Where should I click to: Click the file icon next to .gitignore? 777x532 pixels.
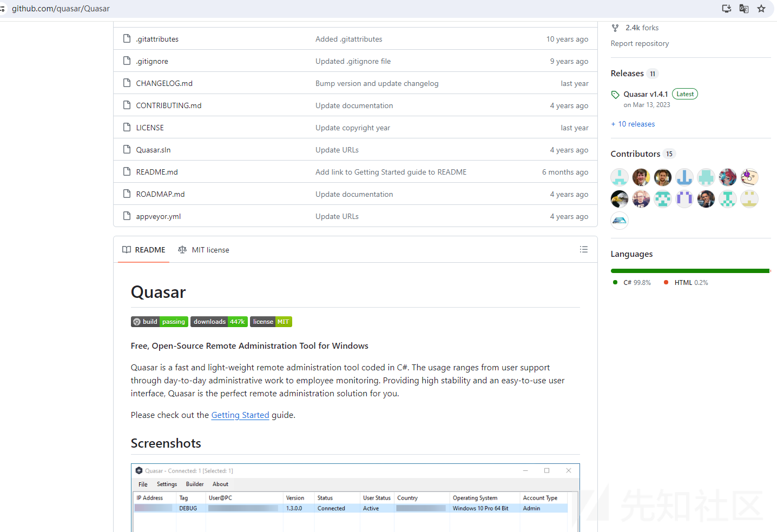127,61
